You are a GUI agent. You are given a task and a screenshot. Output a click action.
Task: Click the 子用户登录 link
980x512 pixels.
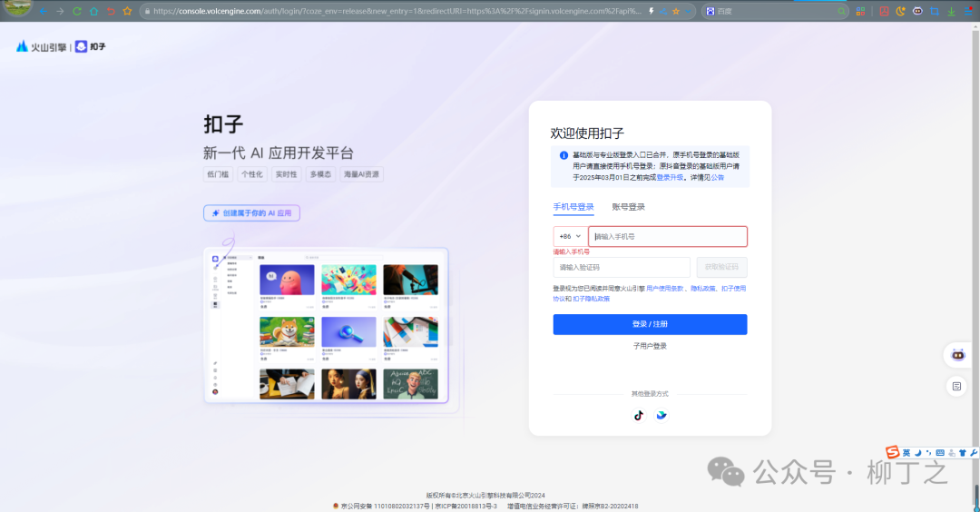(650, 346)
